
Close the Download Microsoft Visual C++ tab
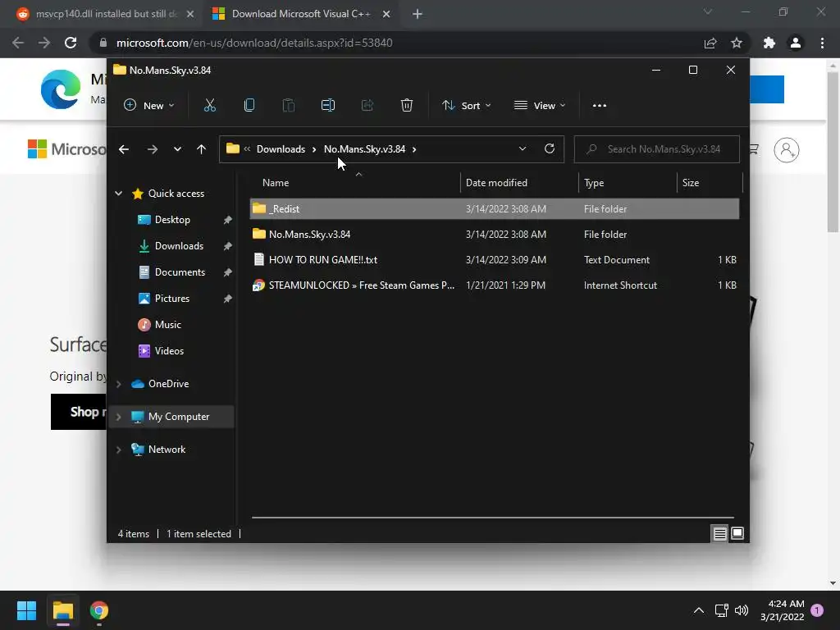pyautogui.click(x=386, y=14)
